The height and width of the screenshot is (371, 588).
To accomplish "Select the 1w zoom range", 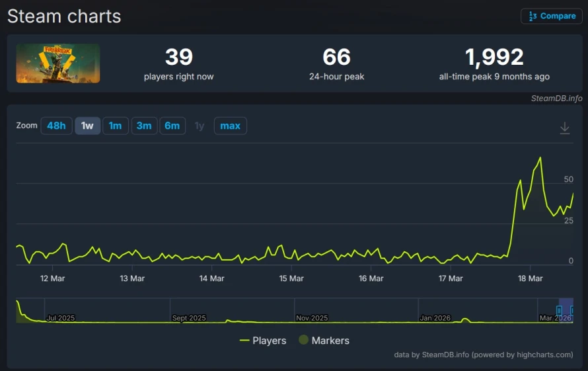I will coord(87,126).
